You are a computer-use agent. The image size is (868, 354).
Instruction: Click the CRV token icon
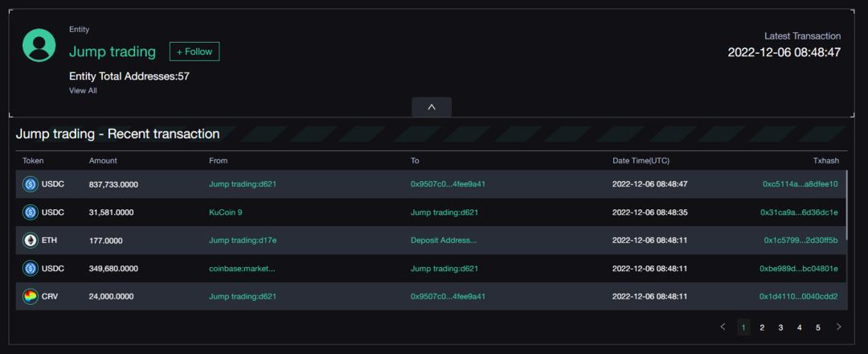[x=31, y=296]
